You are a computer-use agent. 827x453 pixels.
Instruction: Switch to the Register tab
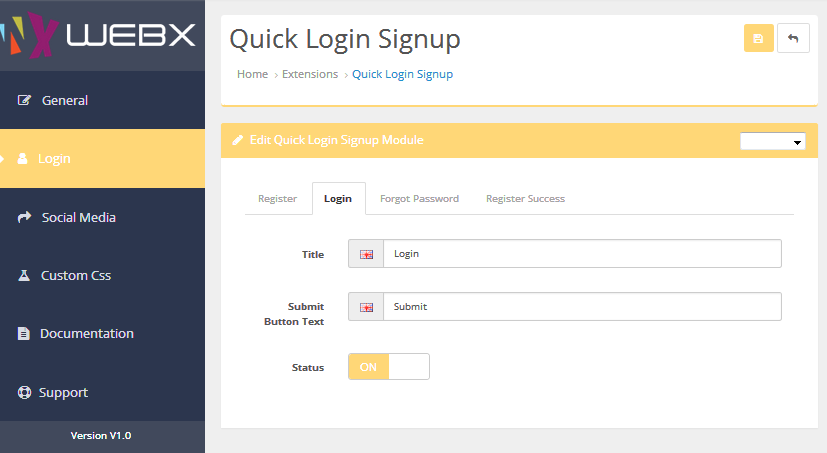pyautogui.click(x=277, y=199)
